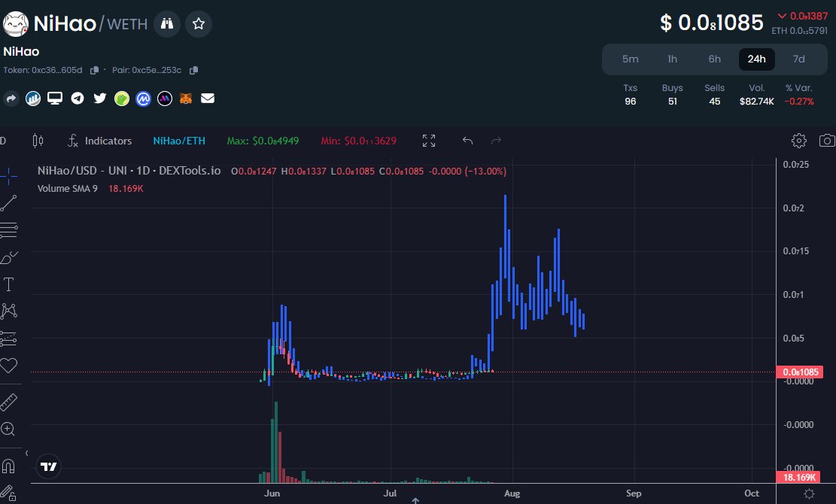Viewport: 836px width, 504px height.
Task: Click the Txs count 96
Action: point(631,102)
